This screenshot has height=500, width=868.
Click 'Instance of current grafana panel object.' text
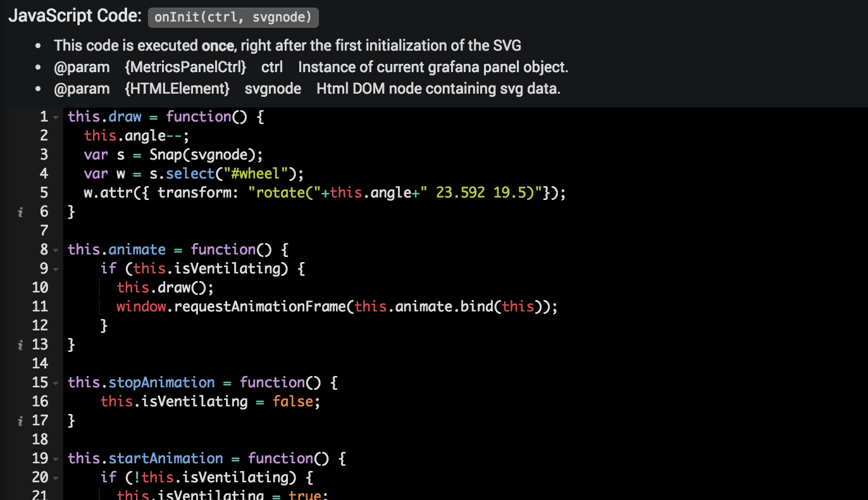tap(433, 67)
